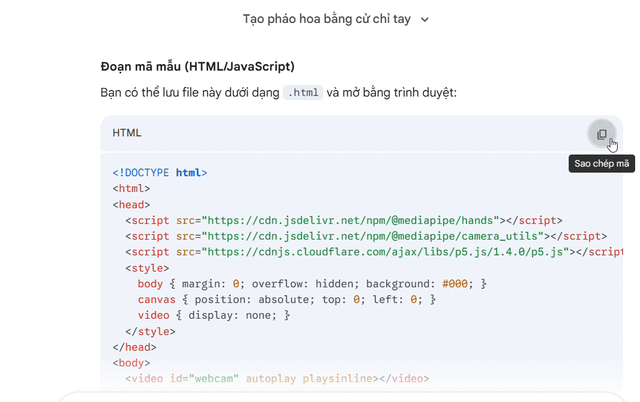The image size is (640, 402).
Task: Select the opening <body> tag
Action: pos(131,363)
